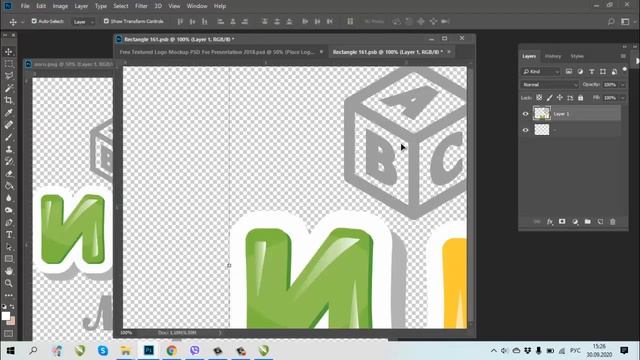Select the Zoom tool
Screen dimensions: 640x360
[x=9, y=283]
